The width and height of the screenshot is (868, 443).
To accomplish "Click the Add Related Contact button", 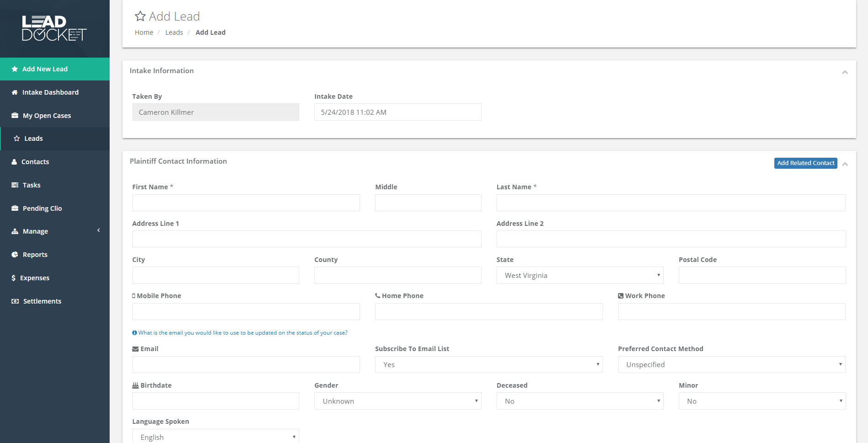I will click(805, 163).
